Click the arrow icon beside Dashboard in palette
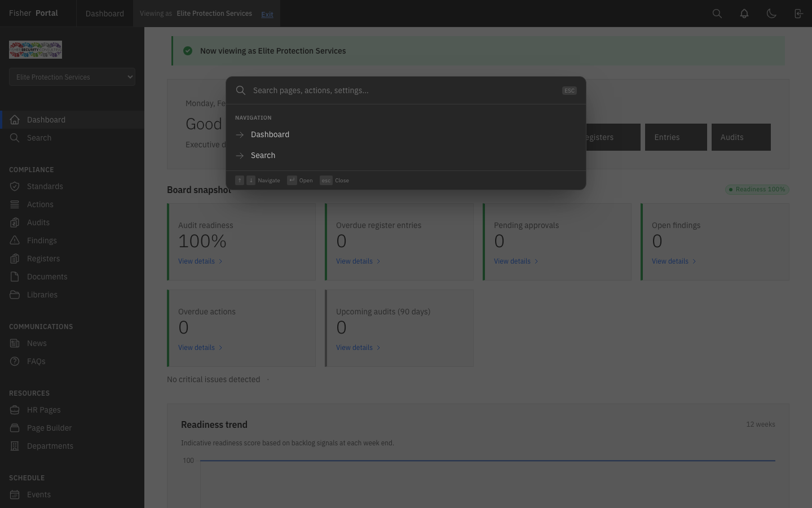812x508 pixels. (240, 135)
